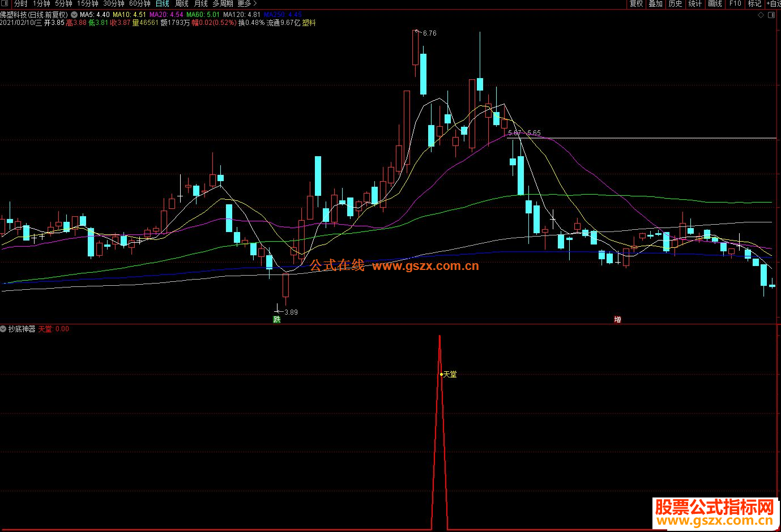Click the 6.76 high price label
Viewport: 781px width, 532px height.
point(430,33)
